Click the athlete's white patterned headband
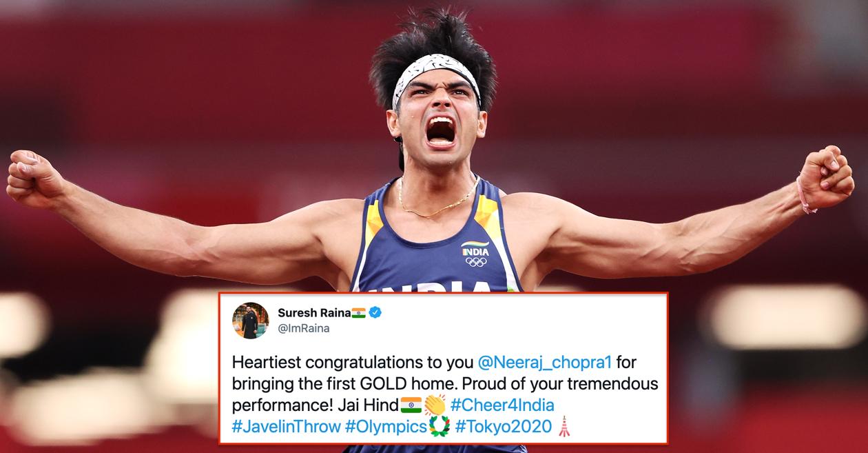Image resolution: width=868 pixels, height=453 pixels. (434, 76)
